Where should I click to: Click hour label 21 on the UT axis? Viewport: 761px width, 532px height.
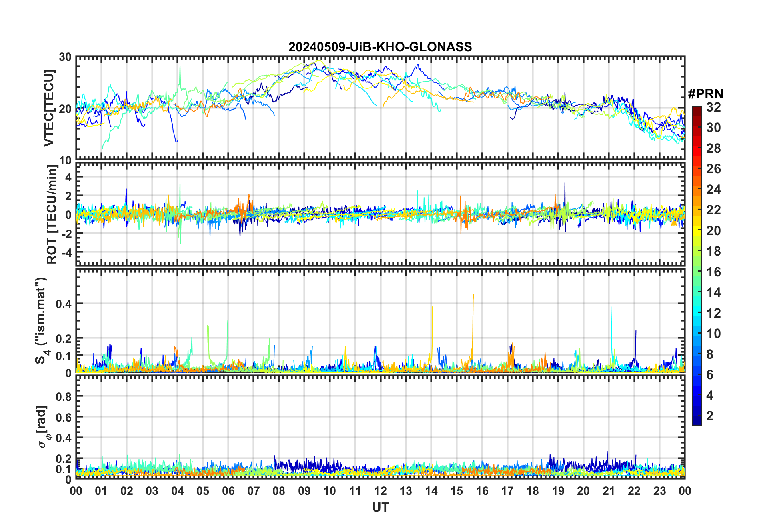click(x=609, y=491)
